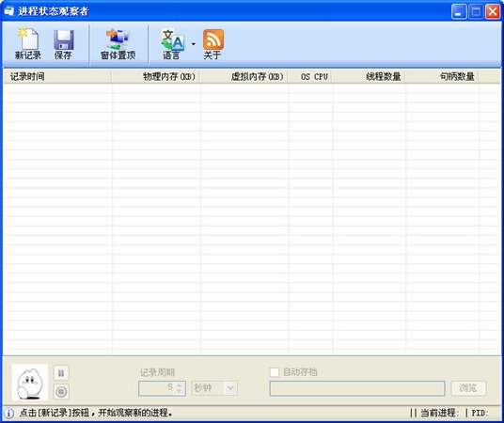Toggle 窗体置顶 always-on-top
504x423 pixels.
coord(118,44)
